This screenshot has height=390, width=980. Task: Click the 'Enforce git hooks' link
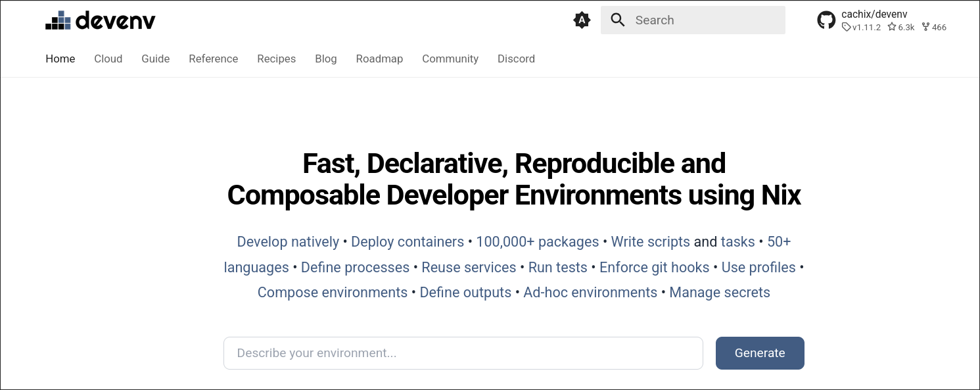[655, 267]
